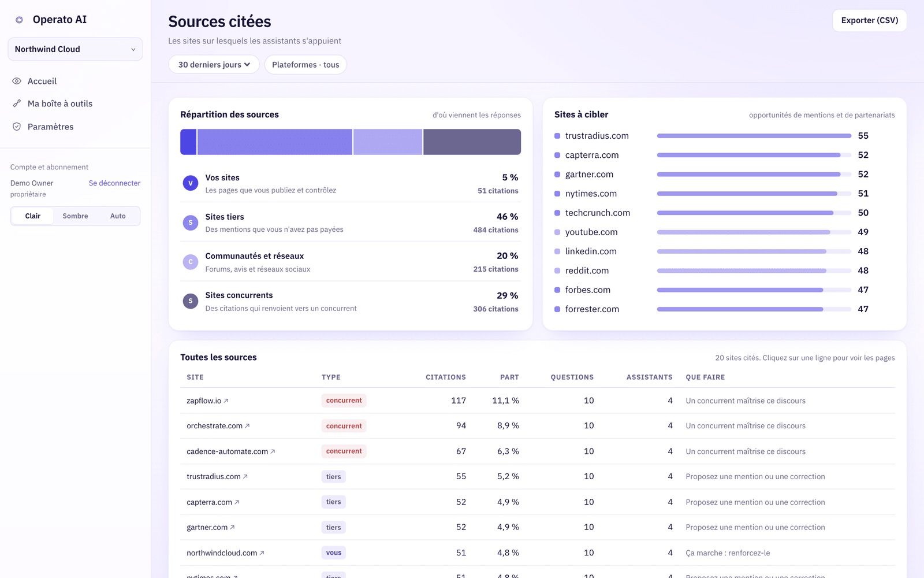The image size is (924, 578).
Task: Open cadence-automate.com external link arrow
Action: (273, 451)
